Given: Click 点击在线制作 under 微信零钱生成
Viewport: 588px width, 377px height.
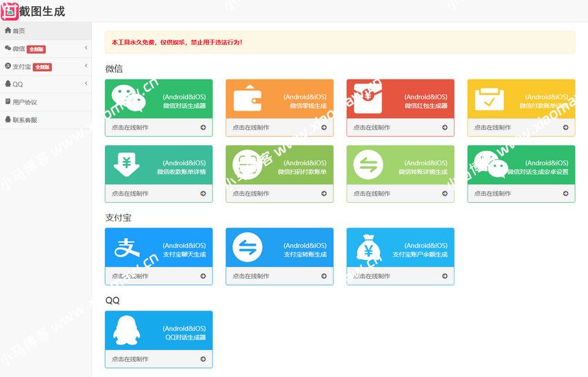Looking at the screenshot, I should coord(251,127).
